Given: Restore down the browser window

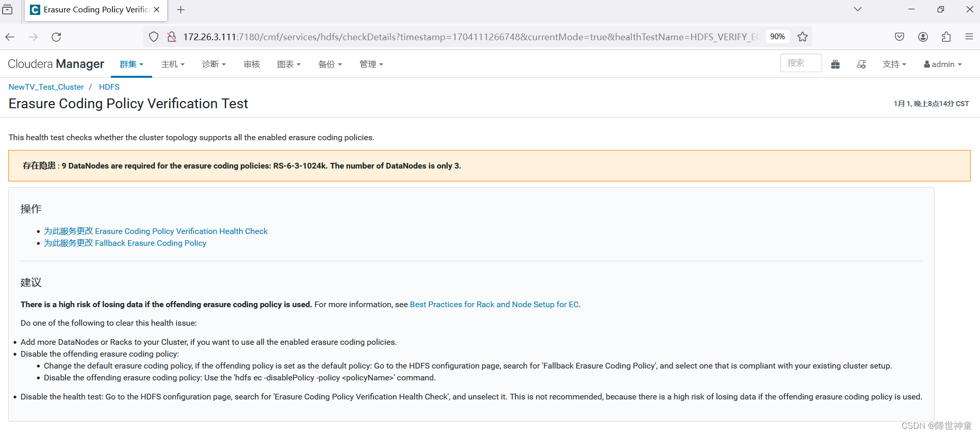Looking at the screenshot, I should pyautogui.click(x=941, y=9).
